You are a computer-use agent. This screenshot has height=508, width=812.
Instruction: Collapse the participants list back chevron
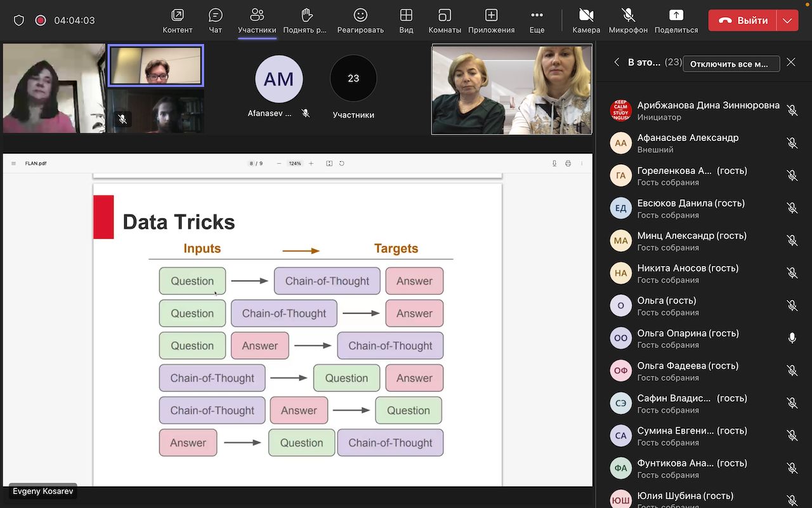pos(617,62)
